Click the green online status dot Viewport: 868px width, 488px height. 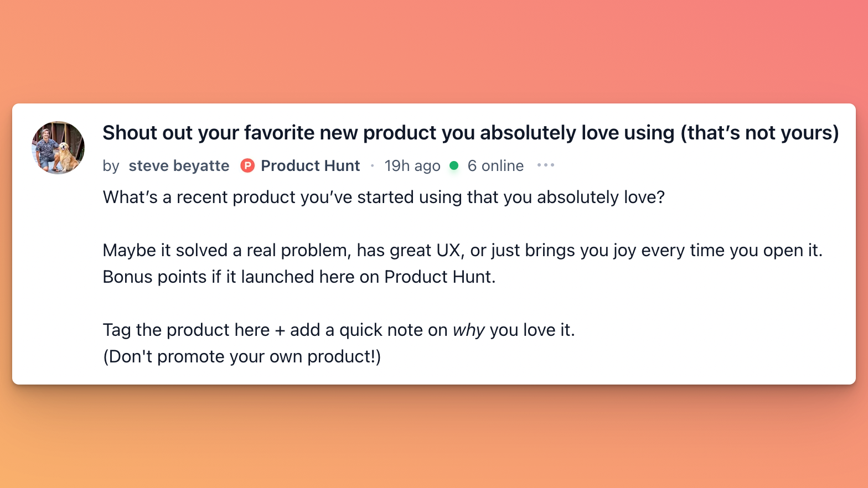[x=454, y=165]
